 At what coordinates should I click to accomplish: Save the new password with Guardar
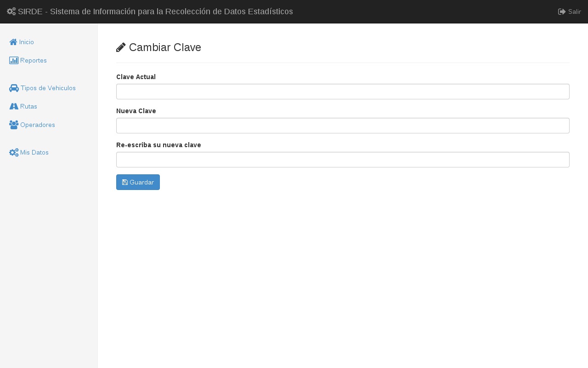coord(138,182)
